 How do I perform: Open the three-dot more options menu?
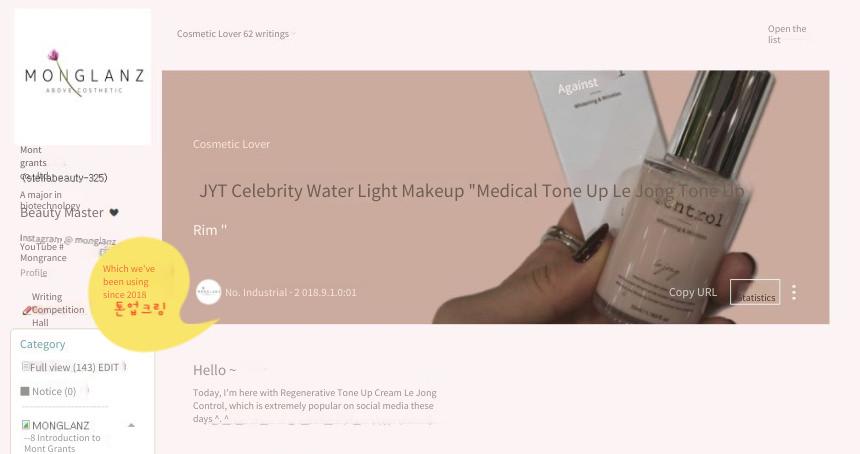pyautogui.click(x=794, y=292)
